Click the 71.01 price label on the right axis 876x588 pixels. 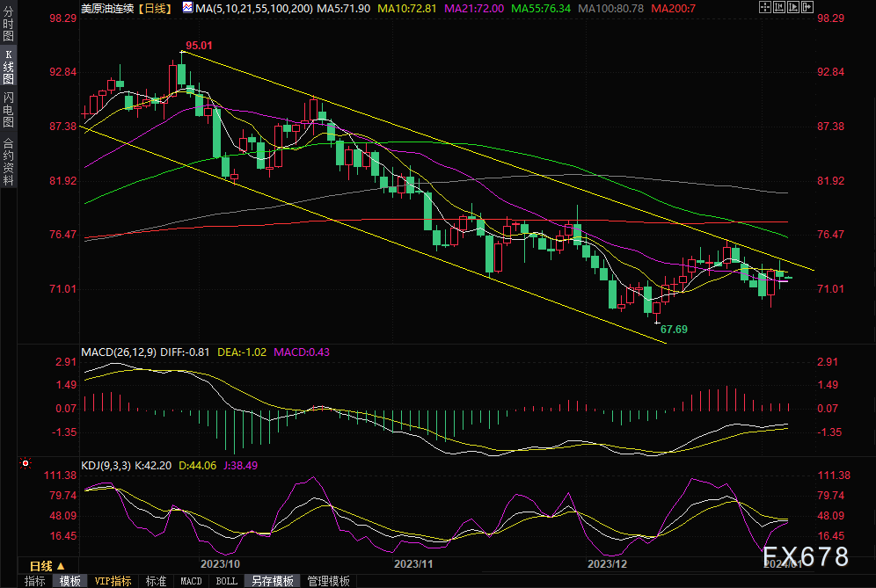coord(831,288)
